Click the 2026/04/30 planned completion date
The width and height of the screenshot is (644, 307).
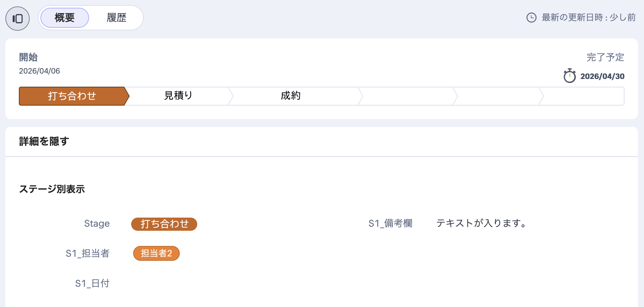(x=602, y=77)
